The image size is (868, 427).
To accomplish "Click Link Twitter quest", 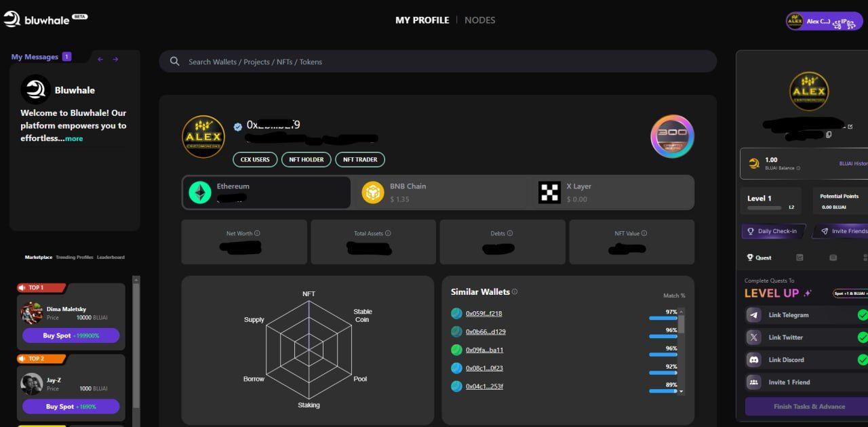I will point(807,338).
